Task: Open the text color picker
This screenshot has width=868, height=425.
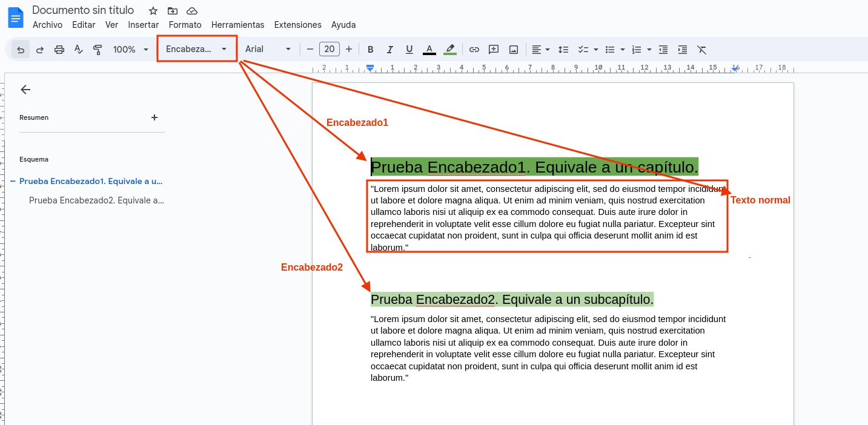Action: [x=429, y=50]
